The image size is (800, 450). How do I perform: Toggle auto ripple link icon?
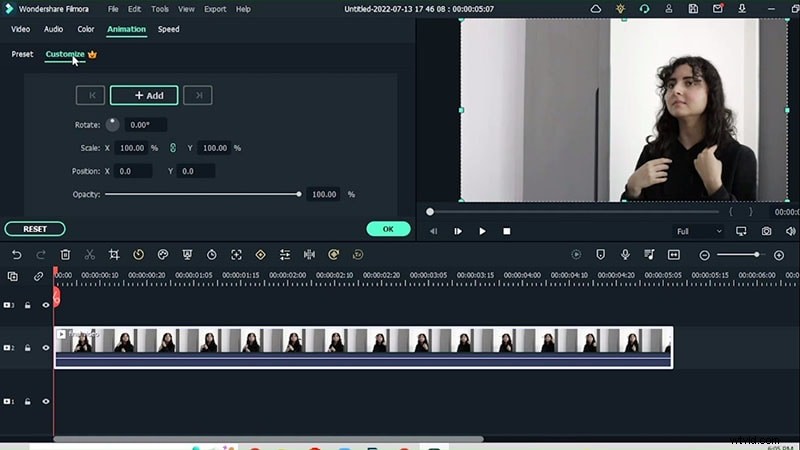coord(38,277)
